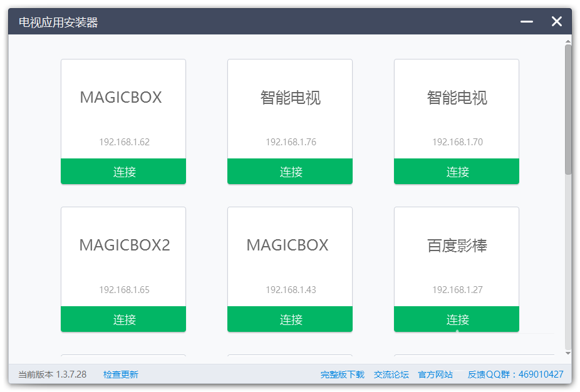
Task: Click the IP address 192.168.1.70
Action: click(458, 142)
